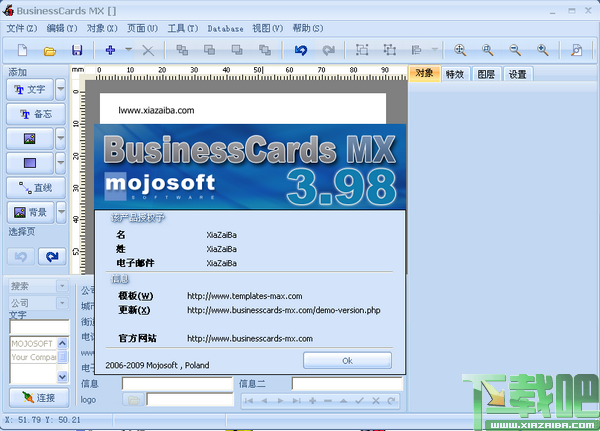
Task: Click the delete X toolbar icon
Action: (x=148, y=51)
